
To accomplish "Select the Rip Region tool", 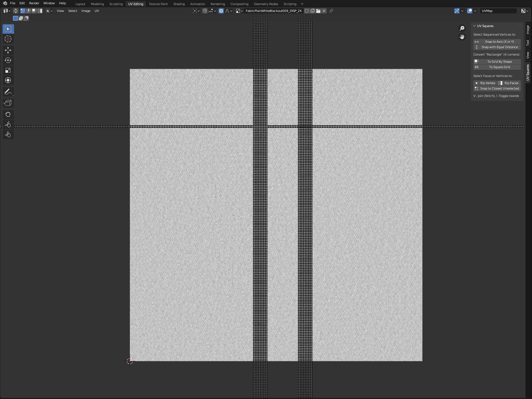I will [8, 103].
